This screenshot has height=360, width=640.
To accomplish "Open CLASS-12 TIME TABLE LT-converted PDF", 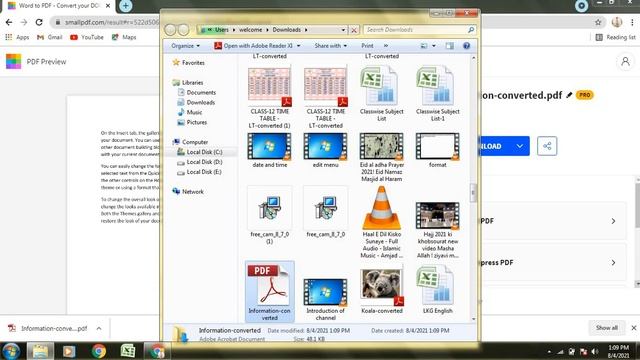I will 325,87.
